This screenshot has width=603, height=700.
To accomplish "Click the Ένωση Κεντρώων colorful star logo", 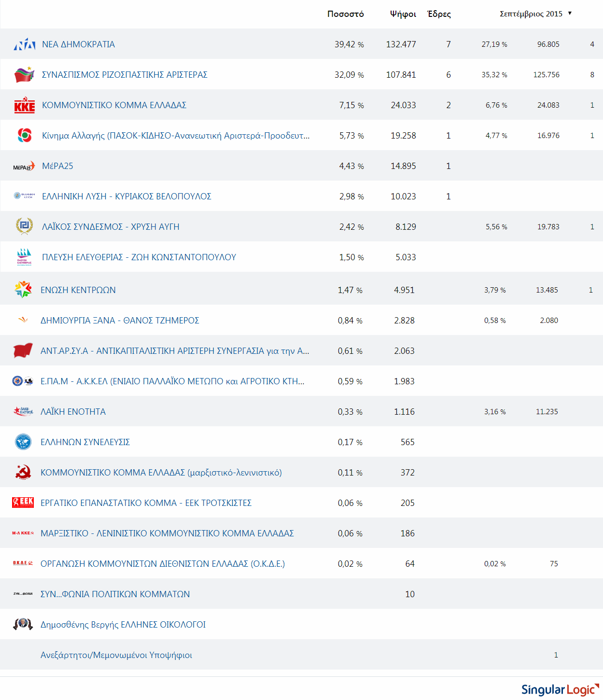I will [x=23, y=290].
